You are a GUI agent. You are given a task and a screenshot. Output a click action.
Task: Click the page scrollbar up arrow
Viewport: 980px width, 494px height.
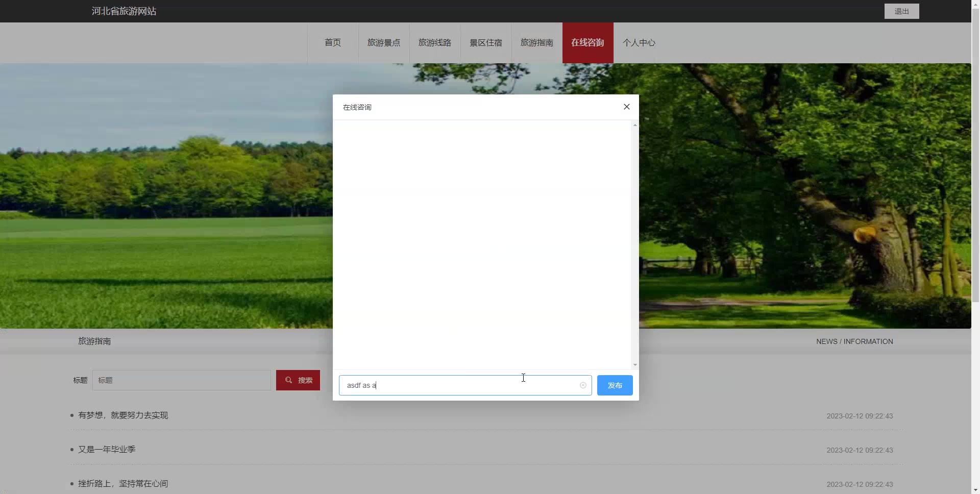pyautogui.click(x=976, y=4)
